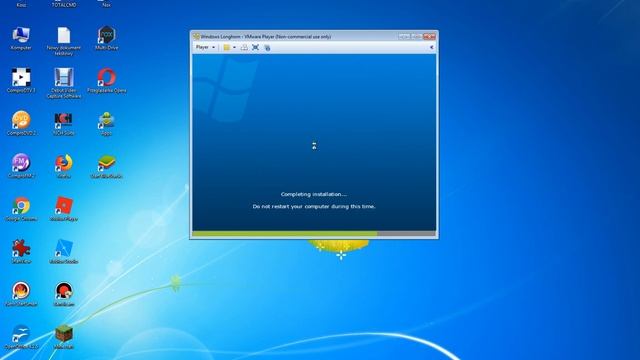640x360 pixels.
Task: Click the busy cursor inside the VM
Action: [314, 145]
